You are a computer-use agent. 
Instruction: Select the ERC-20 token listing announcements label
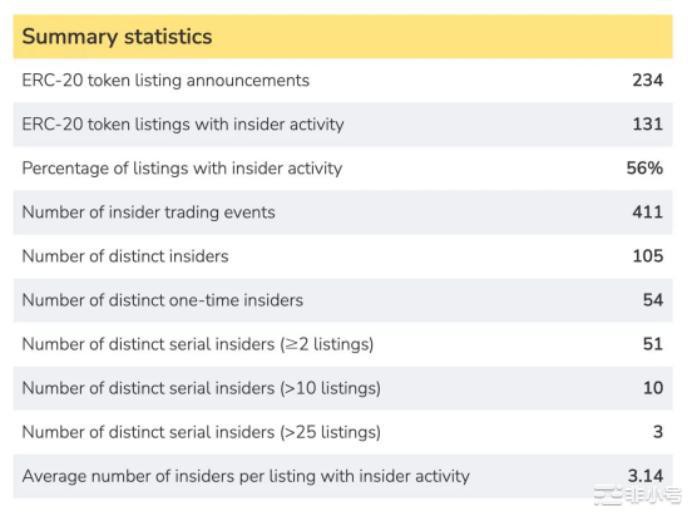[166, 80]
